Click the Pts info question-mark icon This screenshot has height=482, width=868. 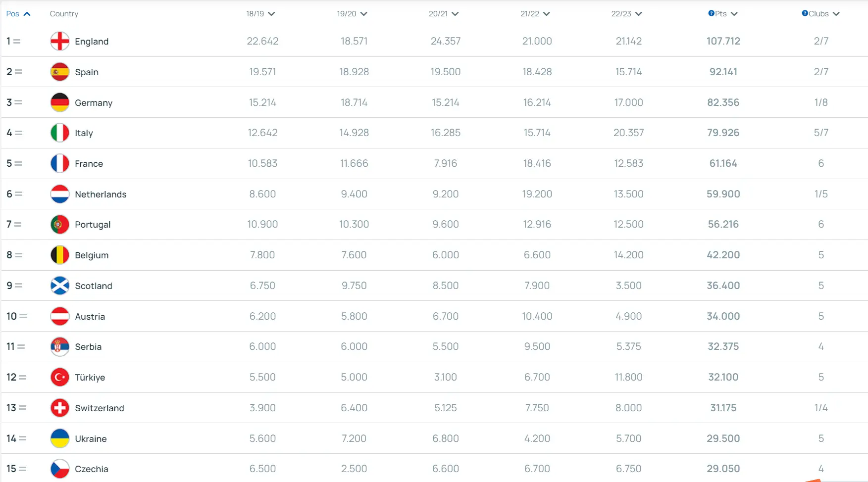coord(711,13)
